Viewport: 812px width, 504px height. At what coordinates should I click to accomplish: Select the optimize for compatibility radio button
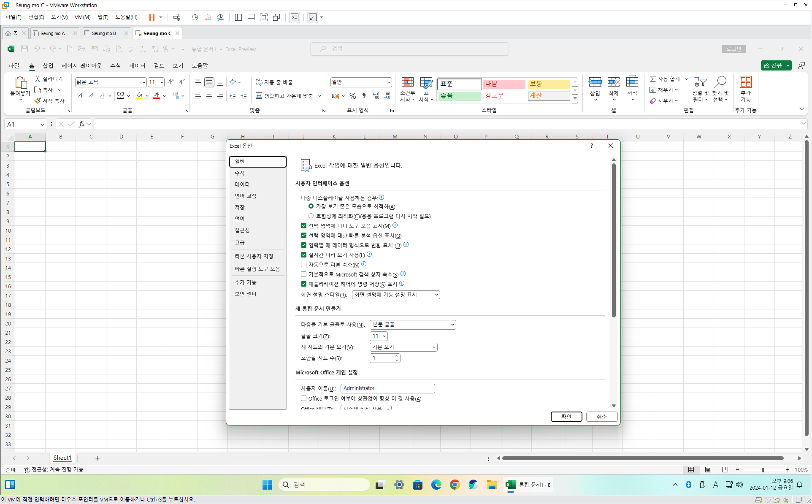coord(311,216)
